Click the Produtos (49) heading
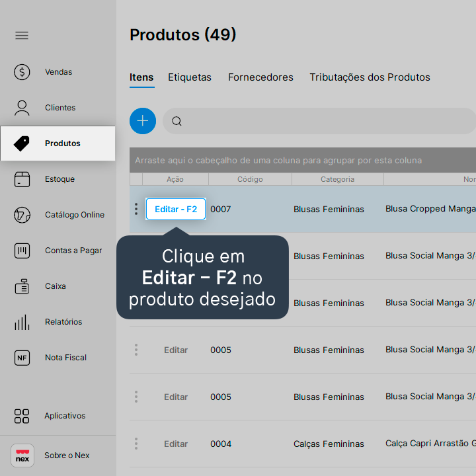 pos(182,35)
